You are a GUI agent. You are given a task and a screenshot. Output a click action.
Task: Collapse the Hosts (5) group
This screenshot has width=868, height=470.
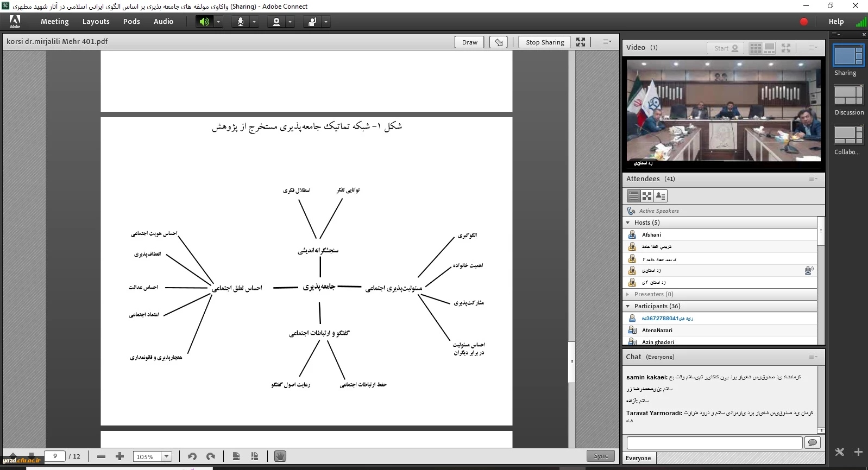click(x=628, y=223)
